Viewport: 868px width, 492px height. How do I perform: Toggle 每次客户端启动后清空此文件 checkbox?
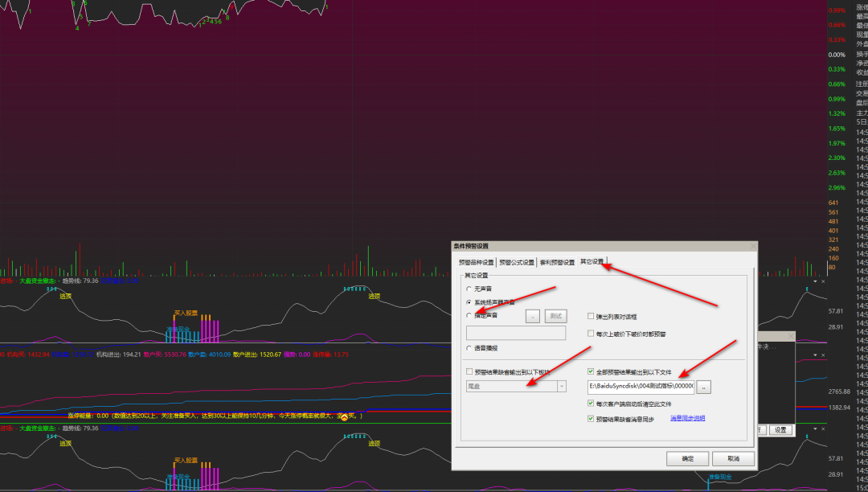coord(591,404)
